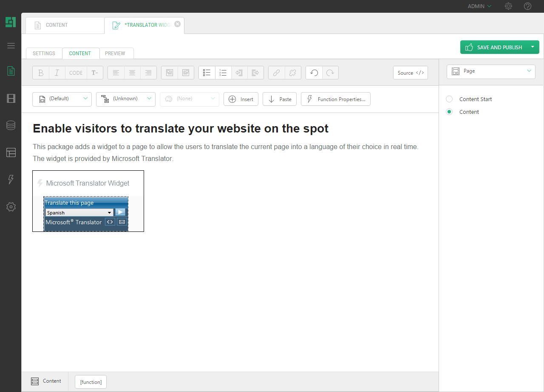The height and width of the screenshot is (392, 544).
Task: Open the Layout perspective in sidebar
Action: coord(11,152)
